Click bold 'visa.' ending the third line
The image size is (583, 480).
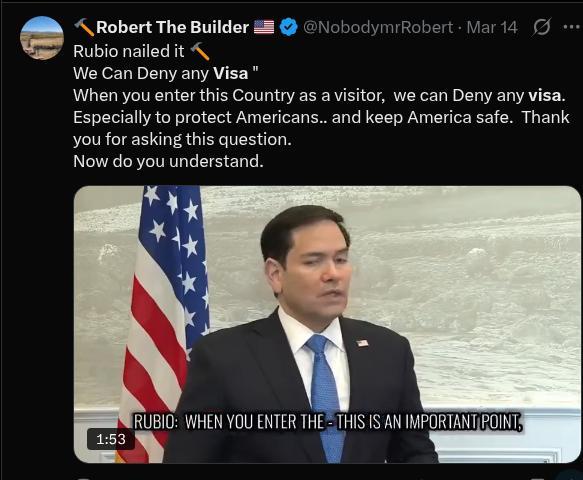(x=547, y=96)
